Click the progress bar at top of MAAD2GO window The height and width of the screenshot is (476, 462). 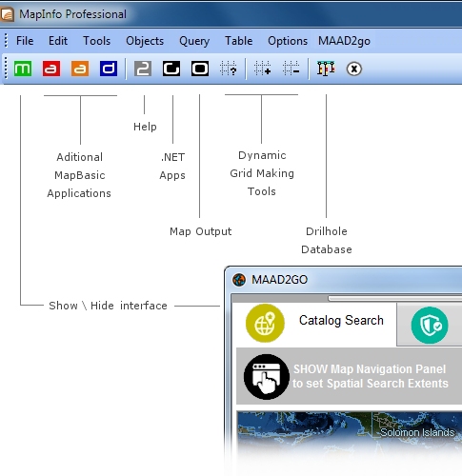click(x=395, y=298)
